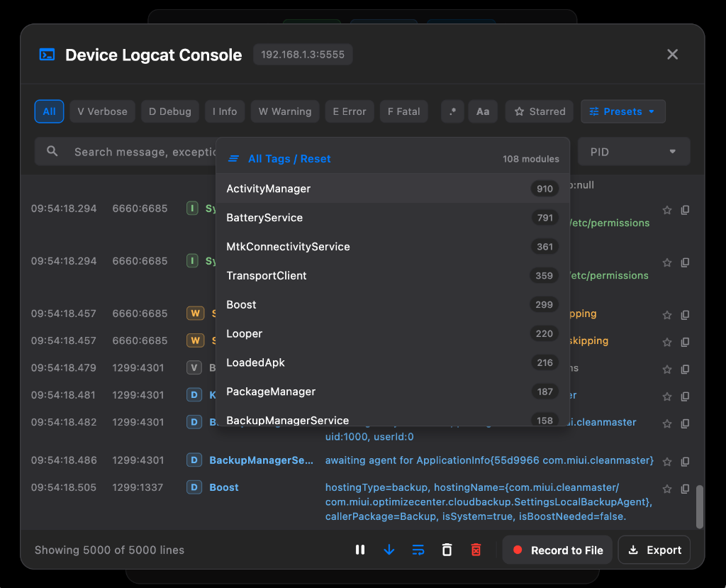Select BackupManagerService tag in dropdown
Viewport: 726px width, 588px height.
(393, 417)
